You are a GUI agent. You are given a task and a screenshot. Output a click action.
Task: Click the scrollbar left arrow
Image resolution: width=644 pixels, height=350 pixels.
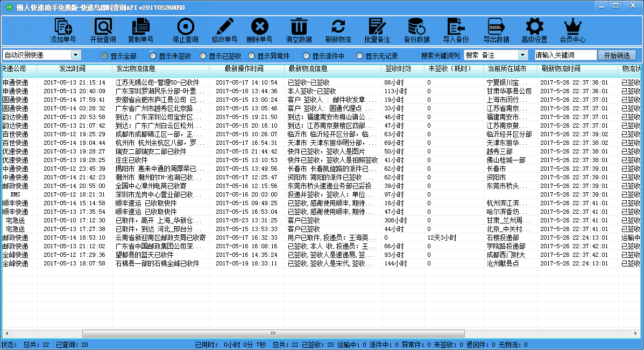6,333
